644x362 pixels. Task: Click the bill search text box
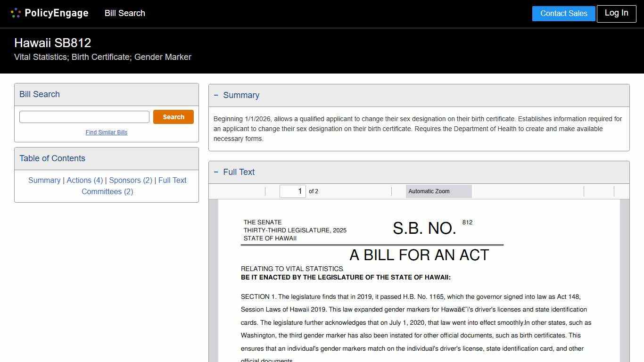tap(84, 116)
